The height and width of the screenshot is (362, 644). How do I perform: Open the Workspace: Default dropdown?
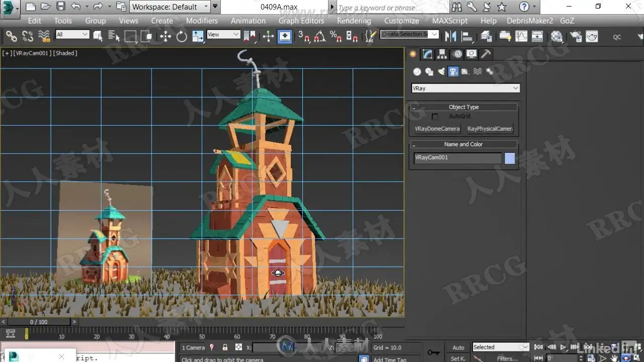pyautogui.click(x=170, y=7)
